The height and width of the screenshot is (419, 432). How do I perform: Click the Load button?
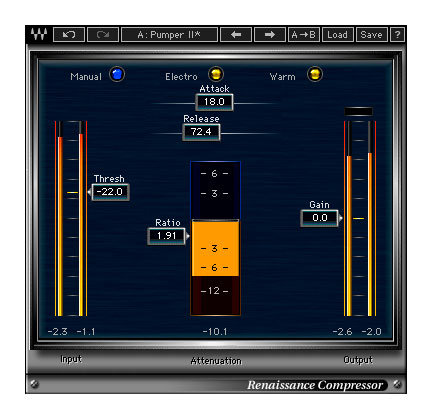coord(337,35)
